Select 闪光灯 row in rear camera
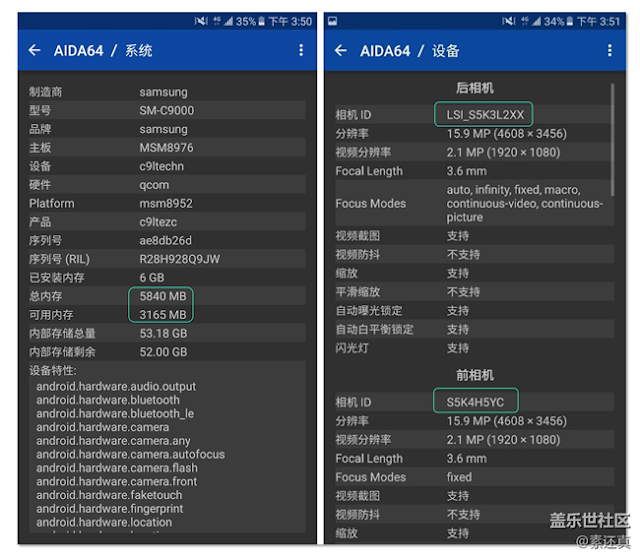The height and width of the screenshot is (560, 640). 474,348
